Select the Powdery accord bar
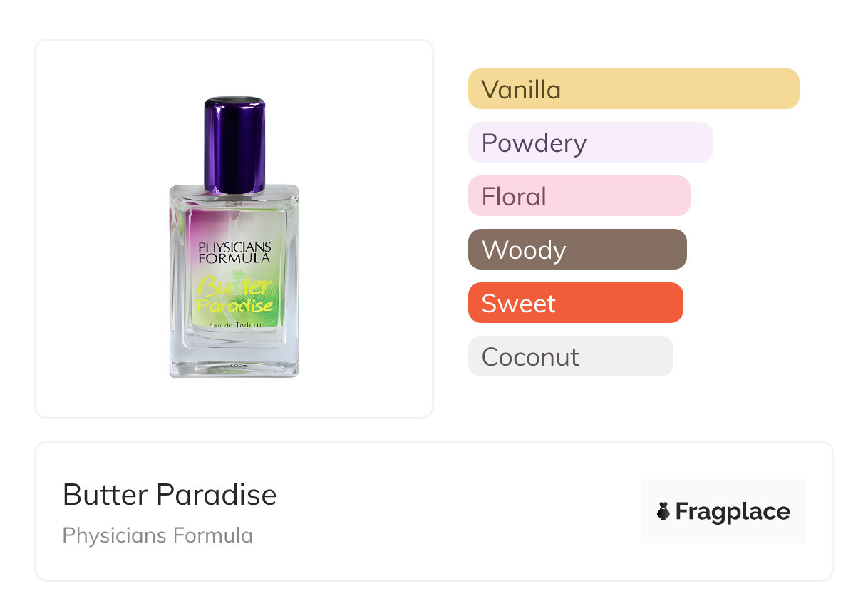 590,143
